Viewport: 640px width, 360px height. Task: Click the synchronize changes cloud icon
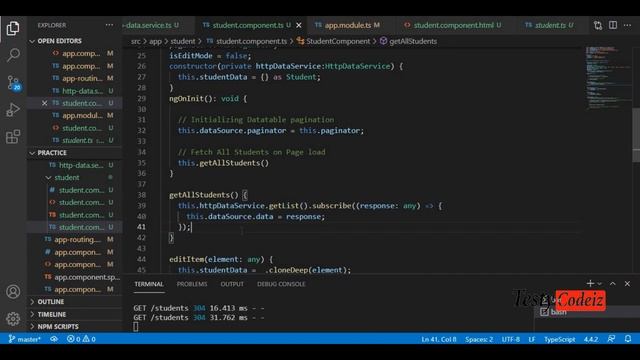53,339
